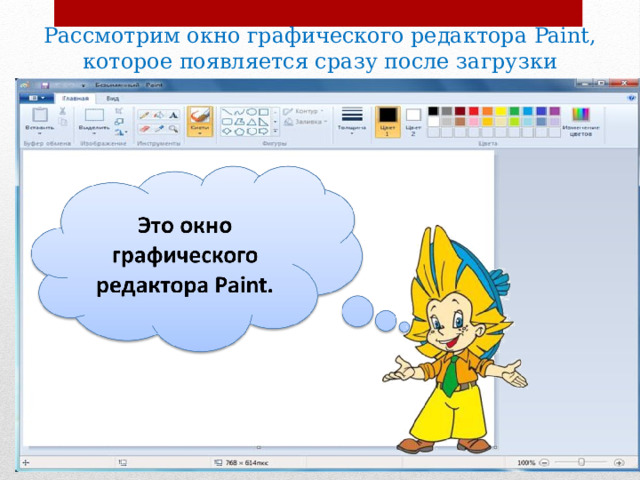This screenshot has width=640, height=480.
Task: Select the Hexagon shape
Action: [x=252, y=131]
